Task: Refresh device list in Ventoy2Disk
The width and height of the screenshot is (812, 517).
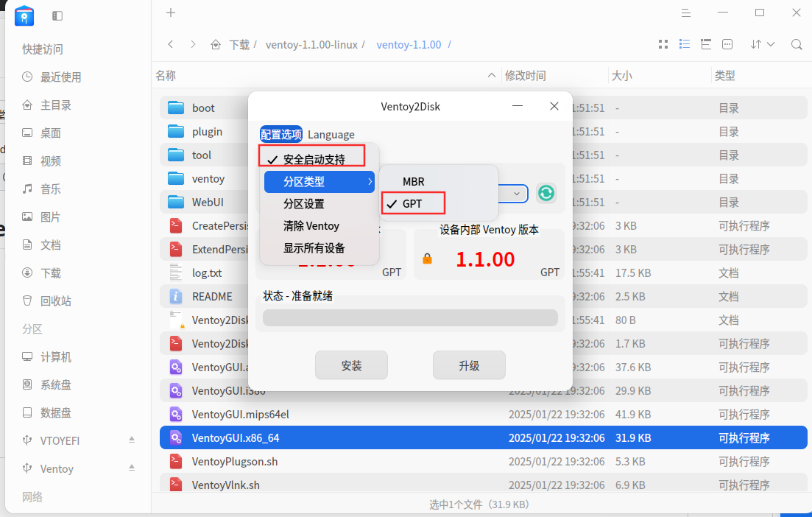Action: pos(546,193)
